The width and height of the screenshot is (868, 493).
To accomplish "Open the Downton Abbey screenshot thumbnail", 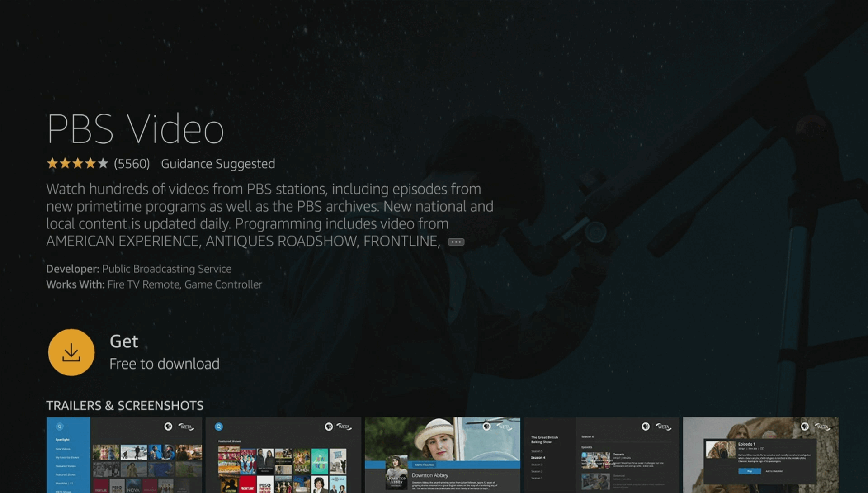I will [x=443, y=455].
